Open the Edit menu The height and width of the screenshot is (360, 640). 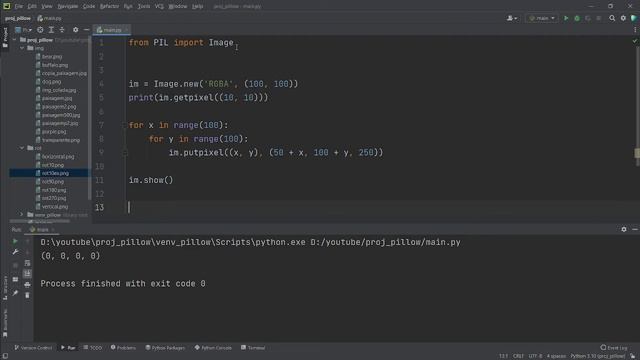[32, 7]
